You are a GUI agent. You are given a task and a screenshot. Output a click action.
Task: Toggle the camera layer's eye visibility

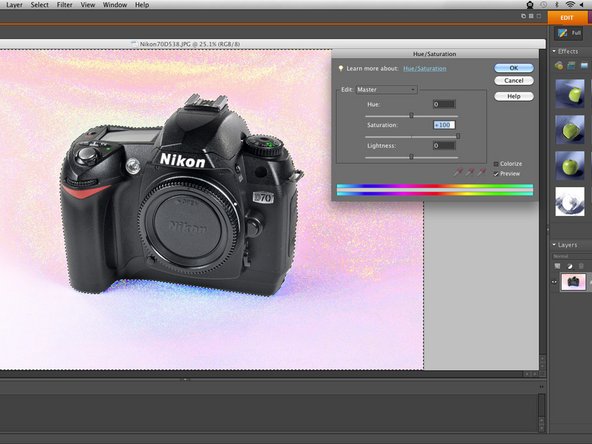pos(554,282)
